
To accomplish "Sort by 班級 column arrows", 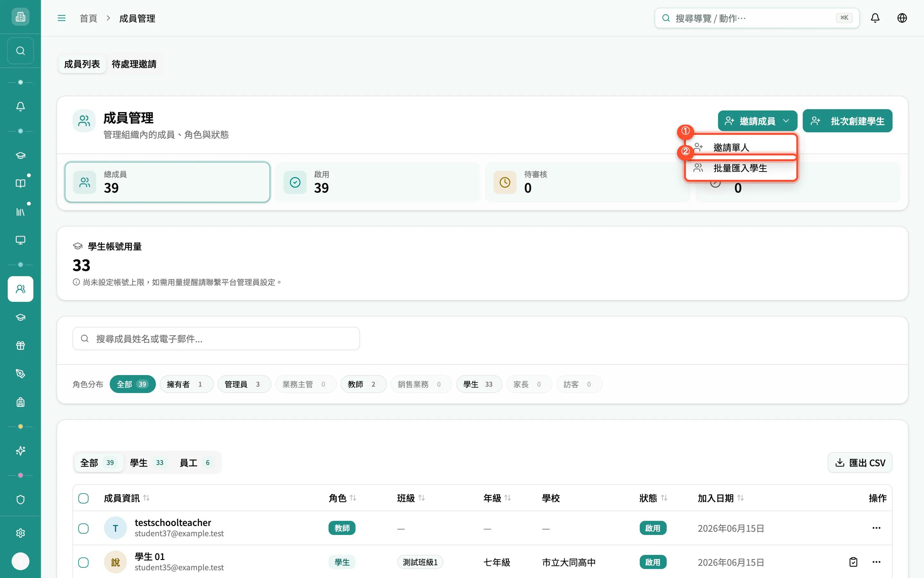I will [x=422, y=498].
